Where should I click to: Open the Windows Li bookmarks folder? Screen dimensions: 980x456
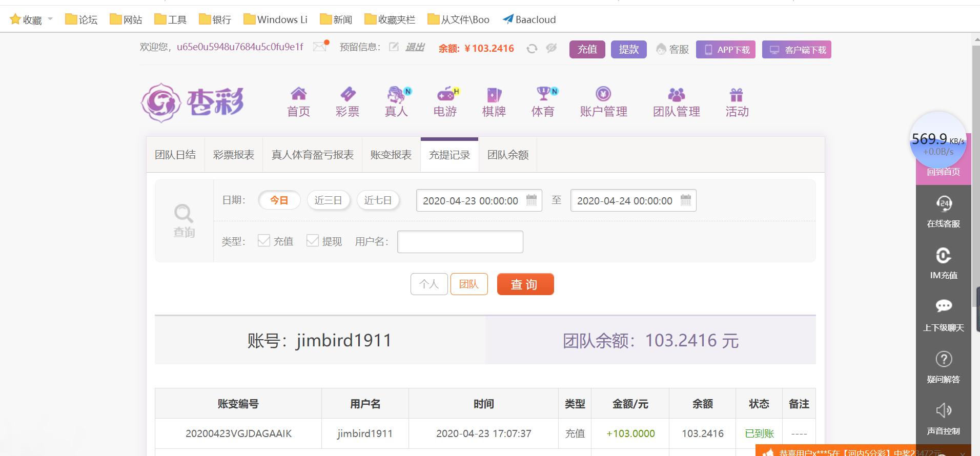coord(276,19)
